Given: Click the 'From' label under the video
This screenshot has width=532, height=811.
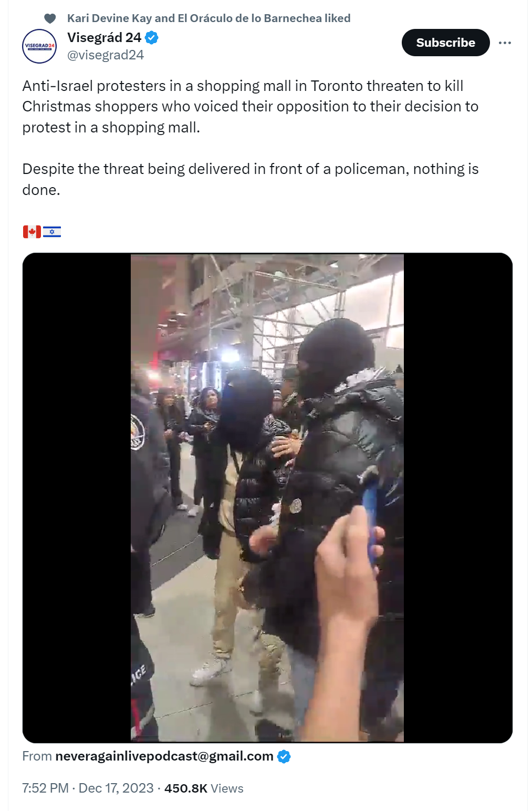Looking at the screenshot, I should (x=37, y=756).
